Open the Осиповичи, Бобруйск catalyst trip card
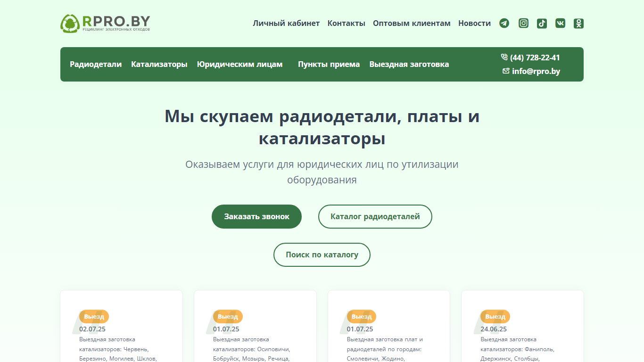 [x=255, y=326]
